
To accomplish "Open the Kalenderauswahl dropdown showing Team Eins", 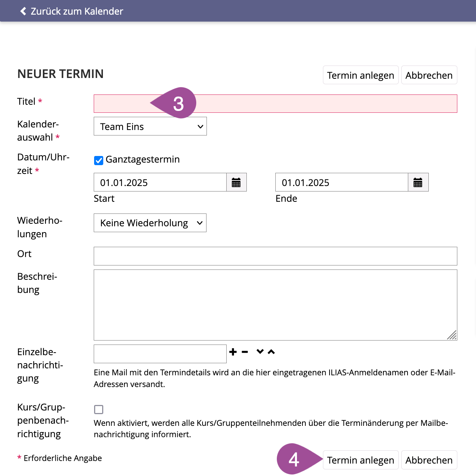I will tap(150, 126).
